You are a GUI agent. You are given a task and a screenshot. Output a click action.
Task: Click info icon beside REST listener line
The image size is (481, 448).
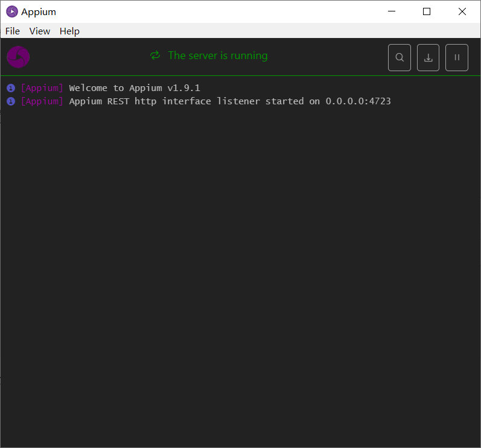click(11, 101)
